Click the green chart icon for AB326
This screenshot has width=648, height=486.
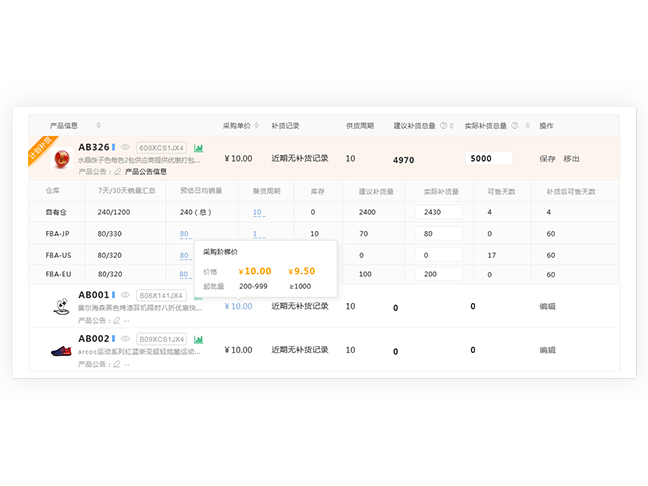(198, 148)
